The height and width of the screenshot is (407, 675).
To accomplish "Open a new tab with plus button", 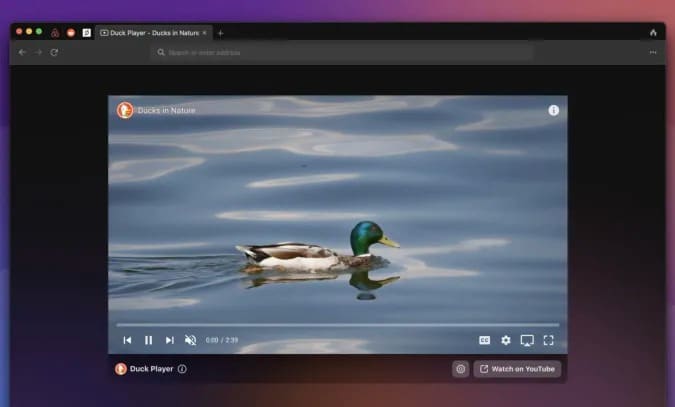I will [221, 32].
